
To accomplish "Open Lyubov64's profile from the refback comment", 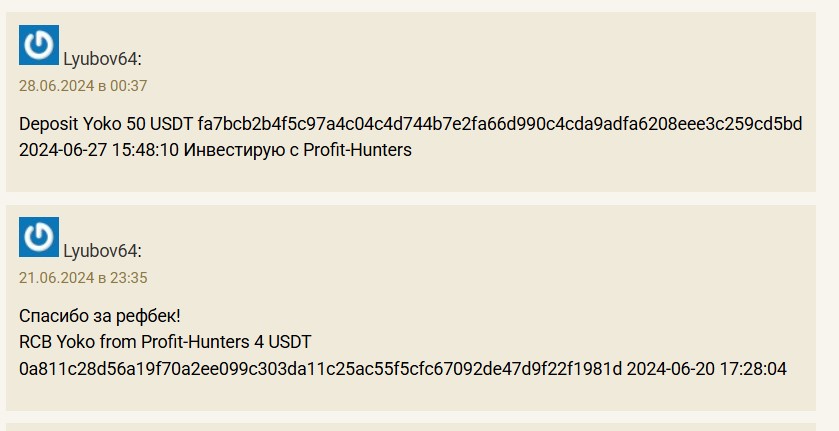I will pyautogui.click(x=102, y=250).
